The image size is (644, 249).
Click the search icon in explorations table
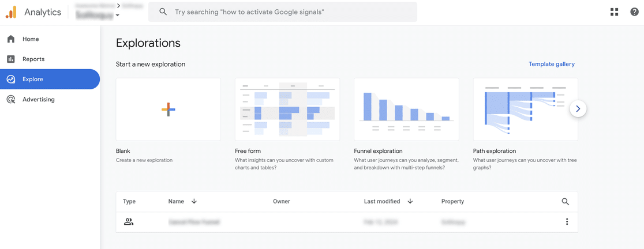click(x=566, y=201)
